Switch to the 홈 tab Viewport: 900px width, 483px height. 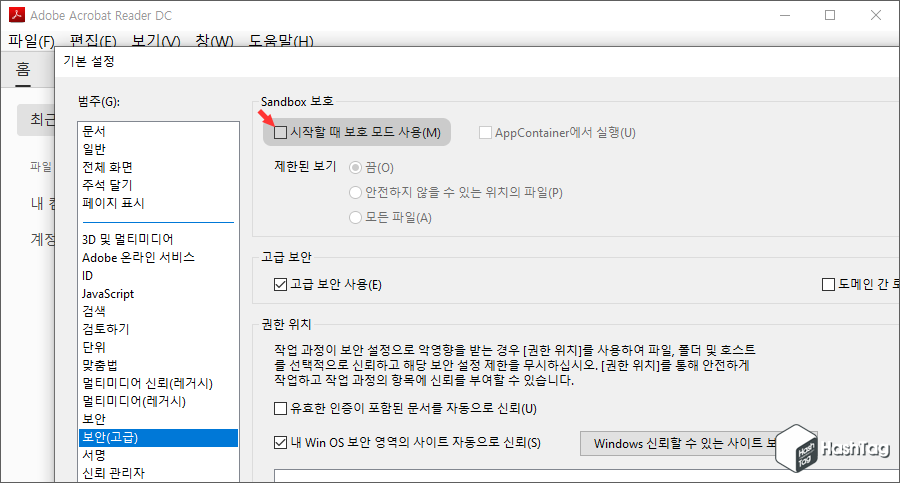coord(23,70)
